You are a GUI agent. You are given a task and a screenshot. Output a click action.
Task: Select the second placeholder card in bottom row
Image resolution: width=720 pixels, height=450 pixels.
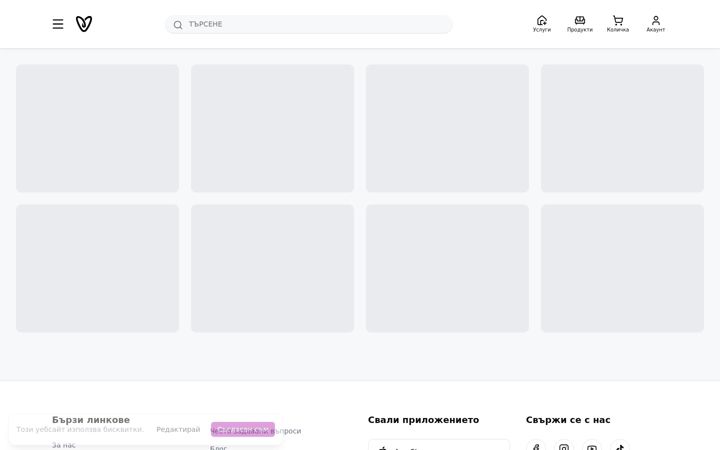pos(272,268)
